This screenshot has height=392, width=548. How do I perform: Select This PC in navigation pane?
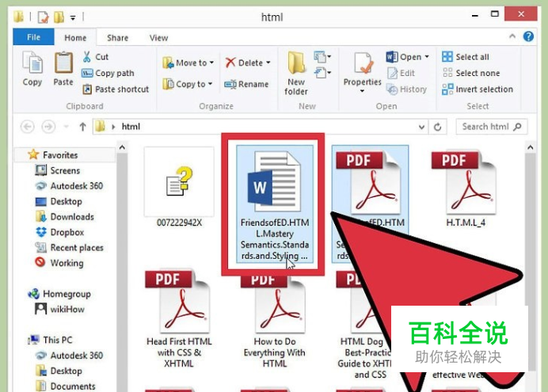click(x=58, y=340)
